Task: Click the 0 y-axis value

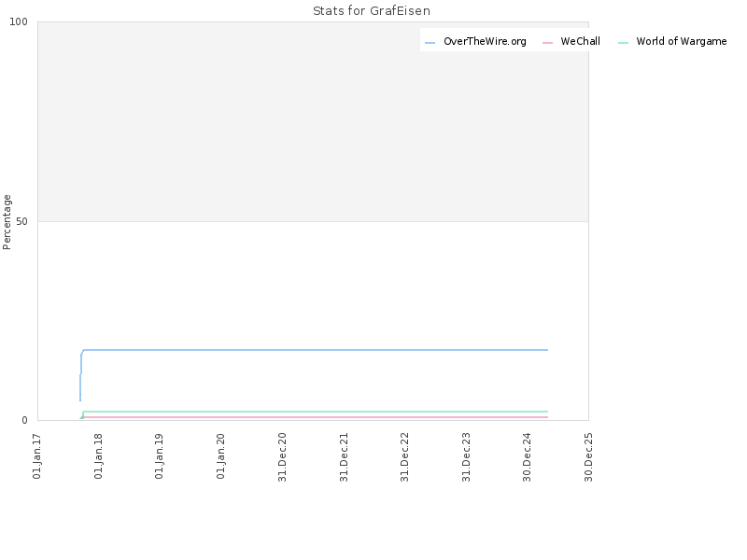Action: [25, 421]
